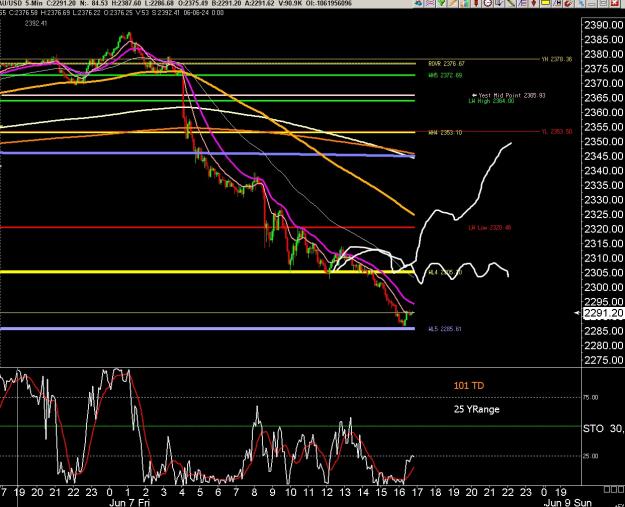Click the slanted text lines toolbar icon
The image size is (625, 507).
[522, 3]
